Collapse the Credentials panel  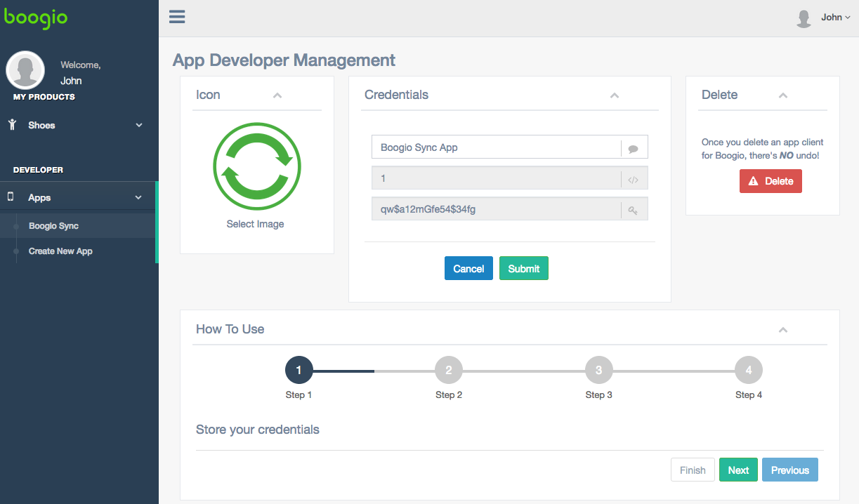(x=615, y=95)
